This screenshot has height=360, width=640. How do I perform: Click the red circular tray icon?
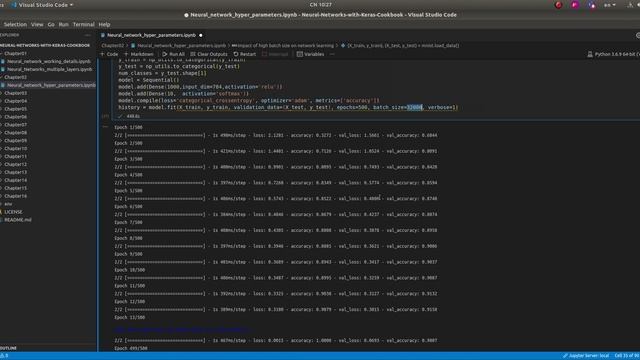click(558, 5)
